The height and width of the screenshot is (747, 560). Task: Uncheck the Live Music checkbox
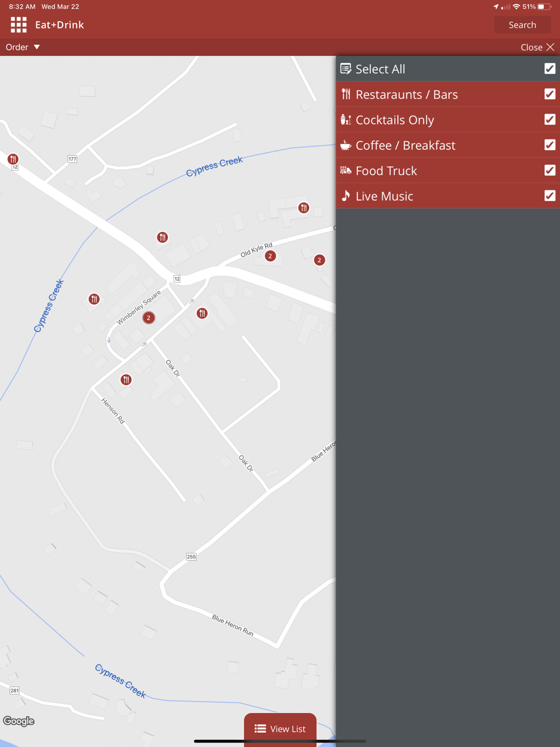point(550,195)
